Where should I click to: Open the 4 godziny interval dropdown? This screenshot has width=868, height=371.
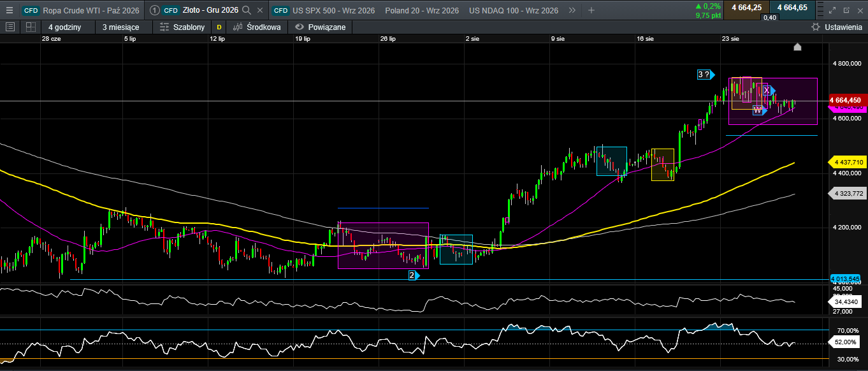click(x=64, y=27)
